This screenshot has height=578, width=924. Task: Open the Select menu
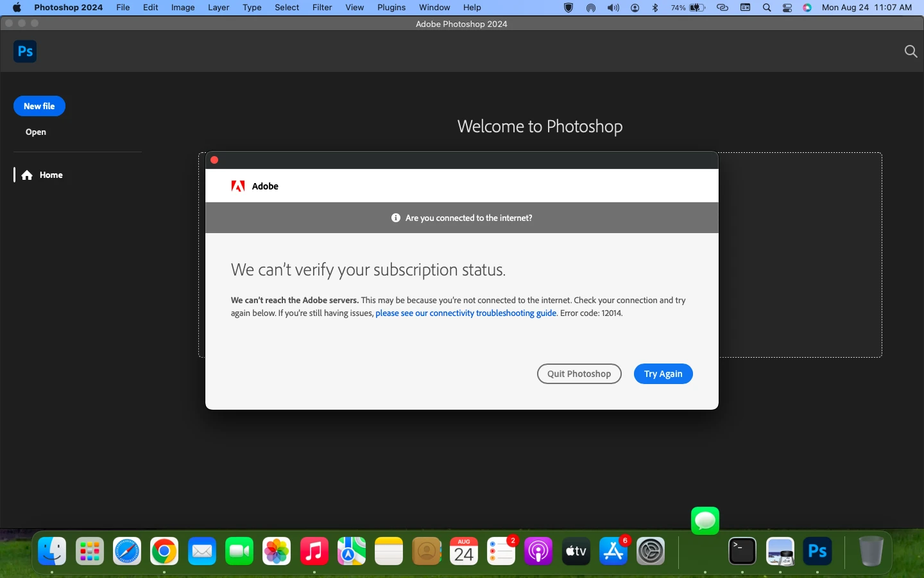[x=287, y=8]
